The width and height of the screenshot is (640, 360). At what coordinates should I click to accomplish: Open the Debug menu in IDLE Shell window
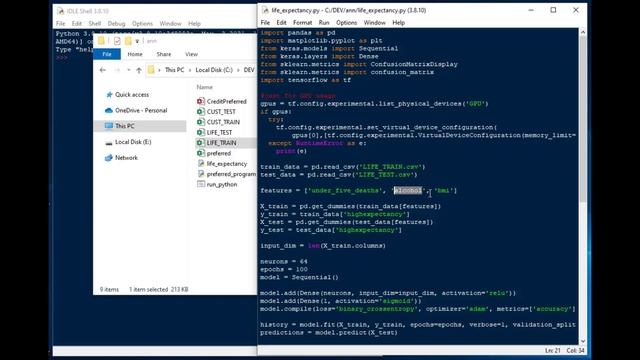pyautogui.click(x=116, y=24)
